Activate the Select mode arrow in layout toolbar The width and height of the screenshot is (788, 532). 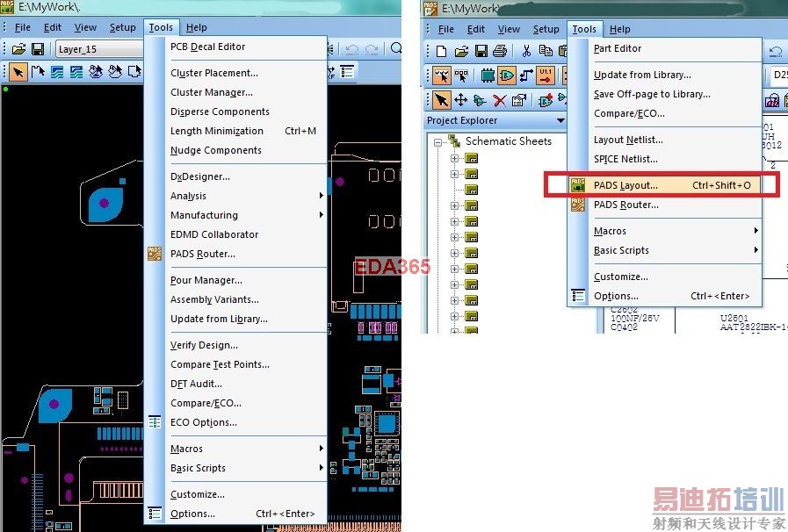(x=18, y=72)
